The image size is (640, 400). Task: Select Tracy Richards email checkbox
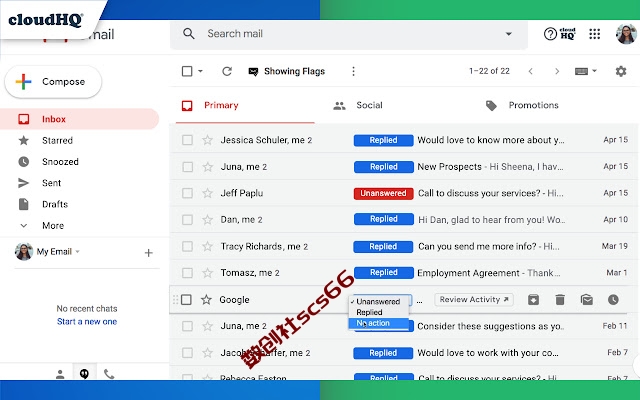pos(187,247)
